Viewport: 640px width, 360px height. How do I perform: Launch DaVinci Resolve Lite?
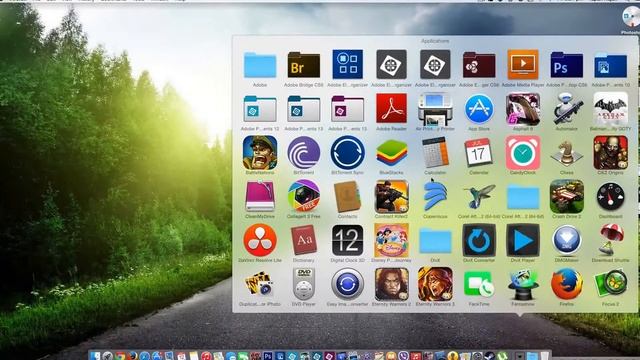tap(260, 240)
